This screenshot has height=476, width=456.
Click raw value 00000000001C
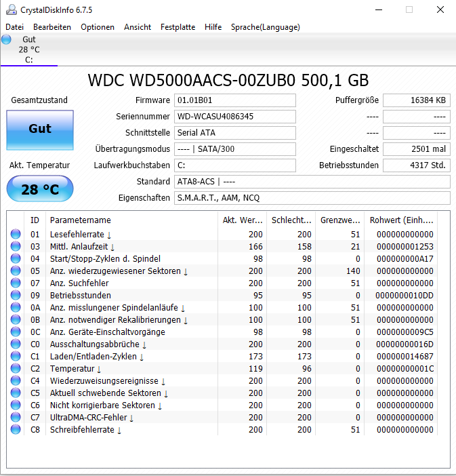tap(405, 369)
